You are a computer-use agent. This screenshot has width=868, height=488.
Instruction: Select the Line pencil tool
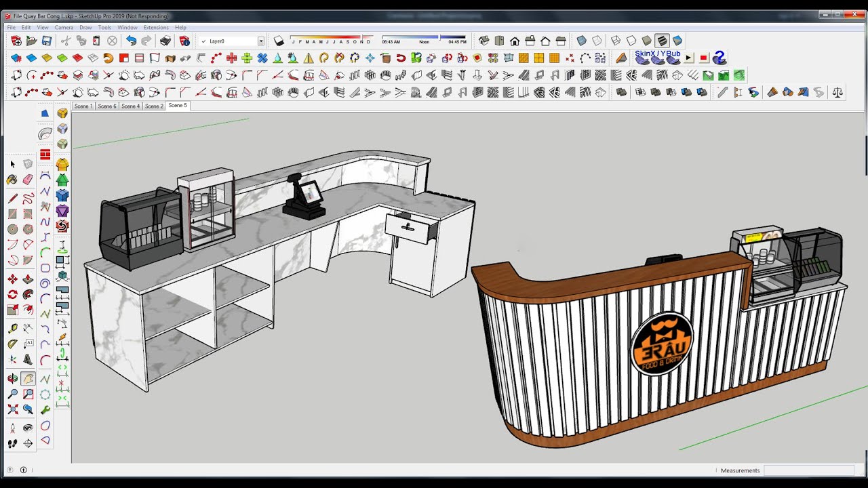[x=12, y=199]
